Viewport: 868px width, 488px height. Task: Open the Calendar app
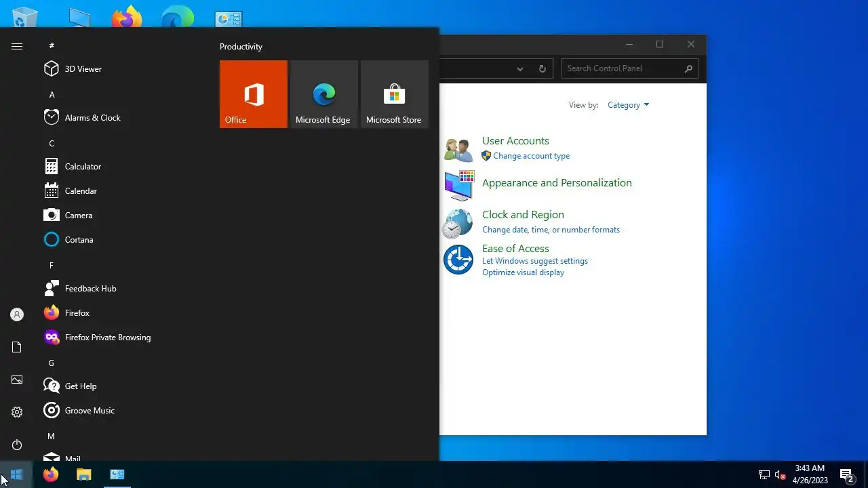[122, 190]
